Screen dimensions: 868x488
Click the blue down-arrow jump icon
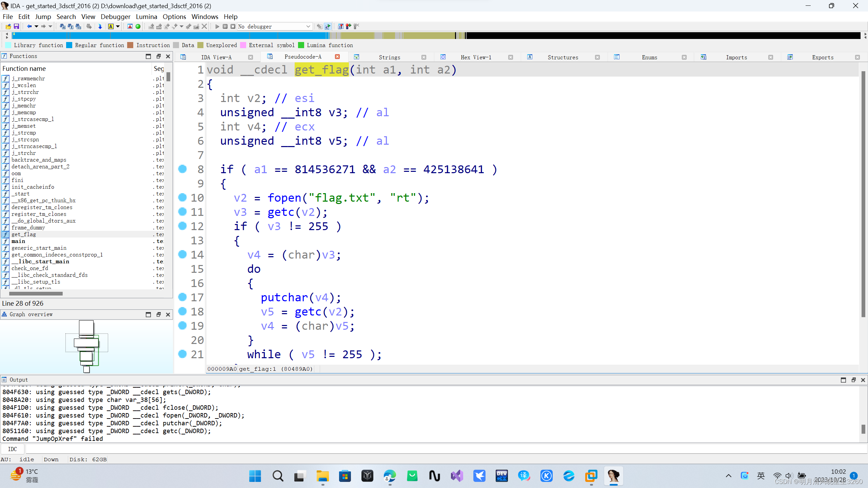pyautogui.click(x=100, y=26)
